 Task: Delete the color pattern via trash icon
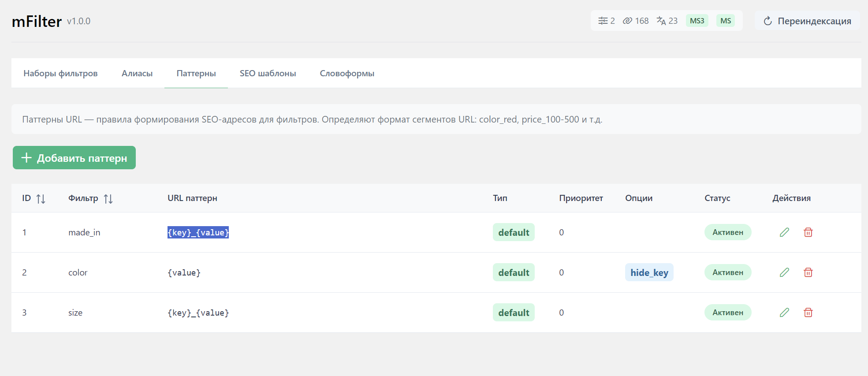(x=808, y=272)
